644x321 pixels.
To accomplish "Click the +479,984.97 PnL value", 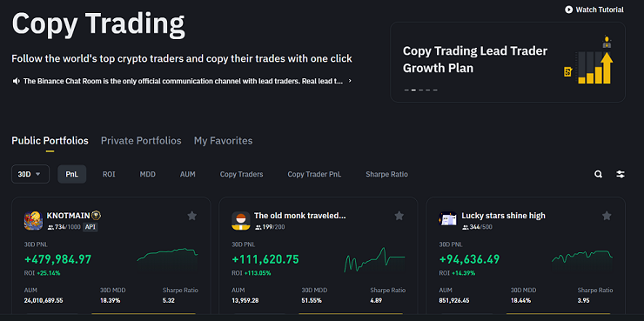I will click(58, 259).
